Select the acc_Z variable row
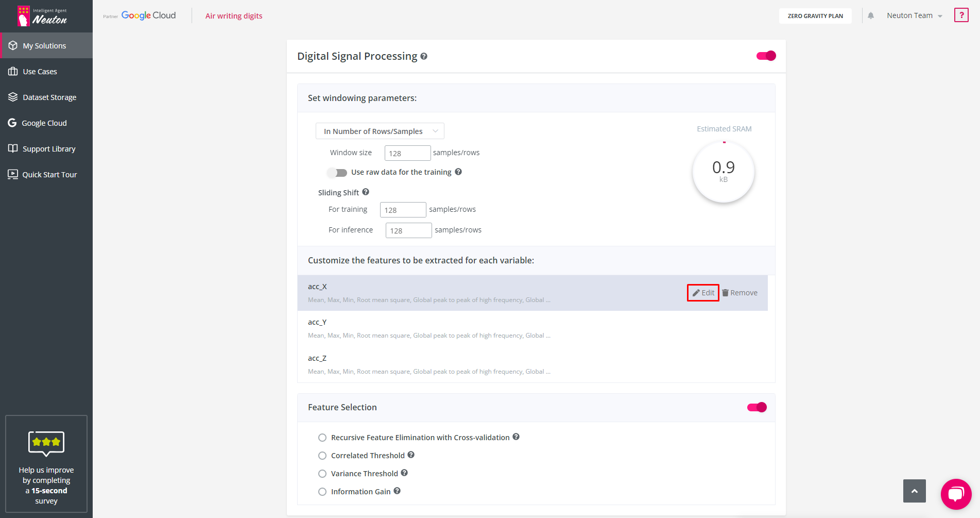 point(532,364)
